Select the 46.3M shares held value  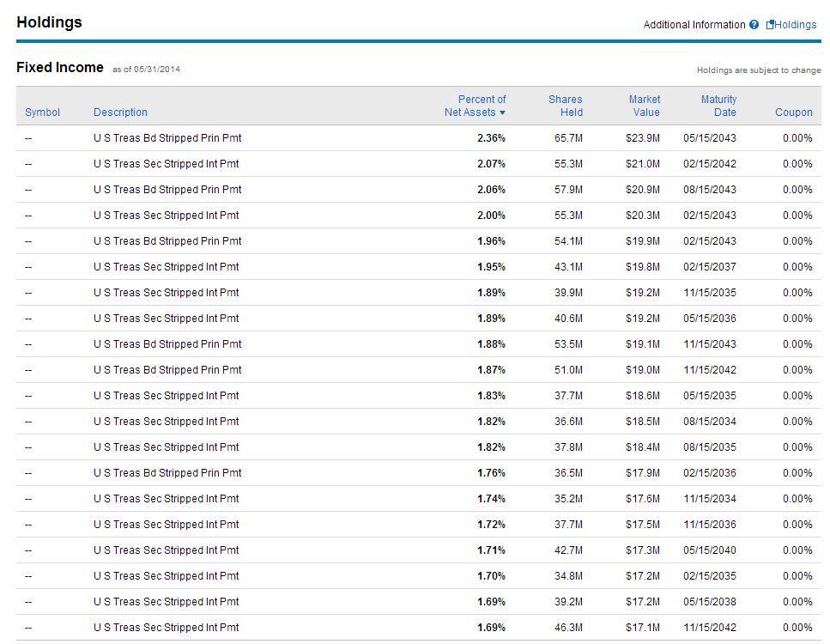(568, 628)
